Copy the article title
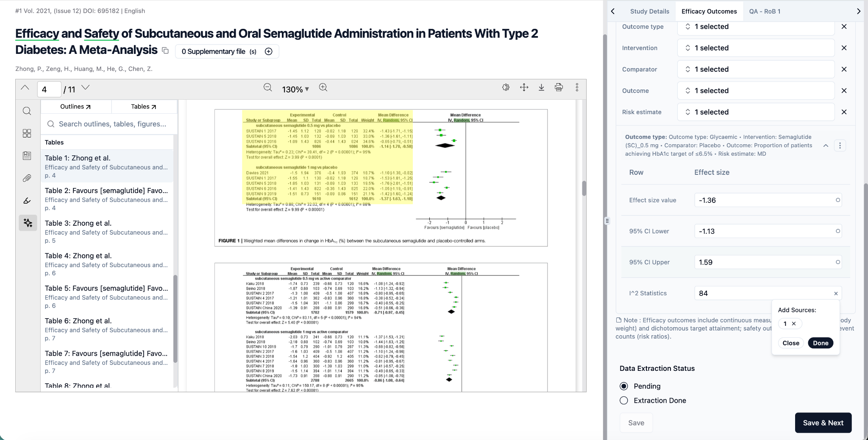 (x=165, y=51)
